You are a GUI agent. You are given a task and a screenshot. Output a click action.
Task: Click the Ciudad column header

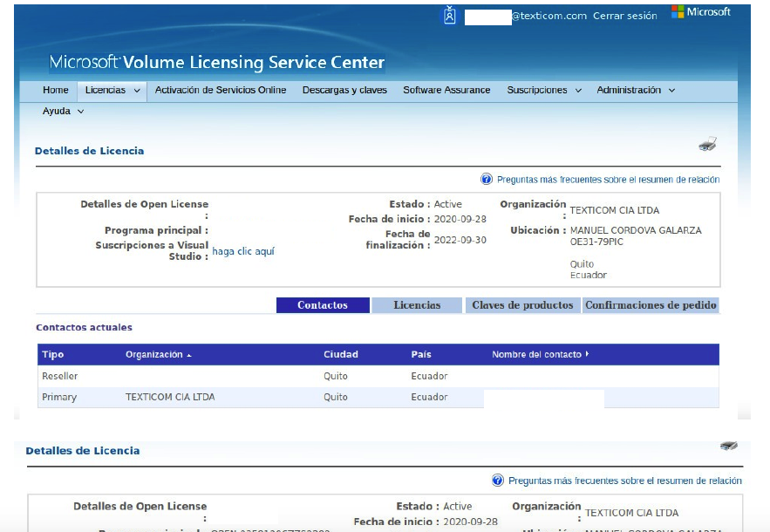tap(341, 355)
